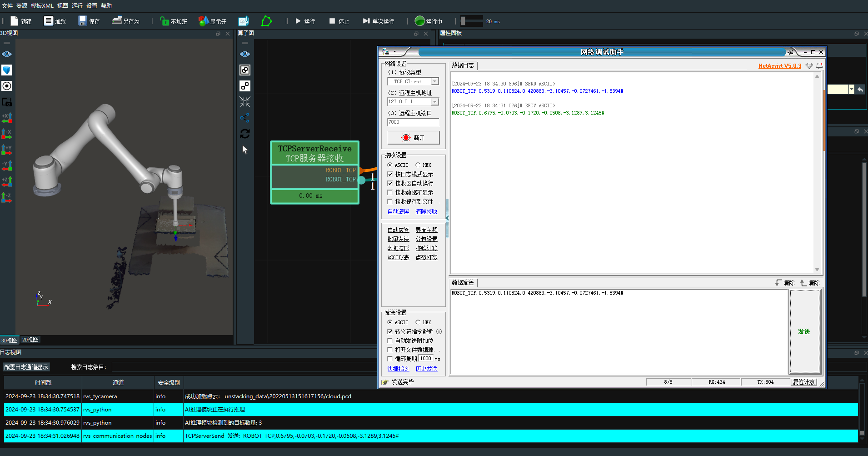The image size is (868, 456).
Task: Click the 另存为 save-as icon
Action: tap(117, 20)
